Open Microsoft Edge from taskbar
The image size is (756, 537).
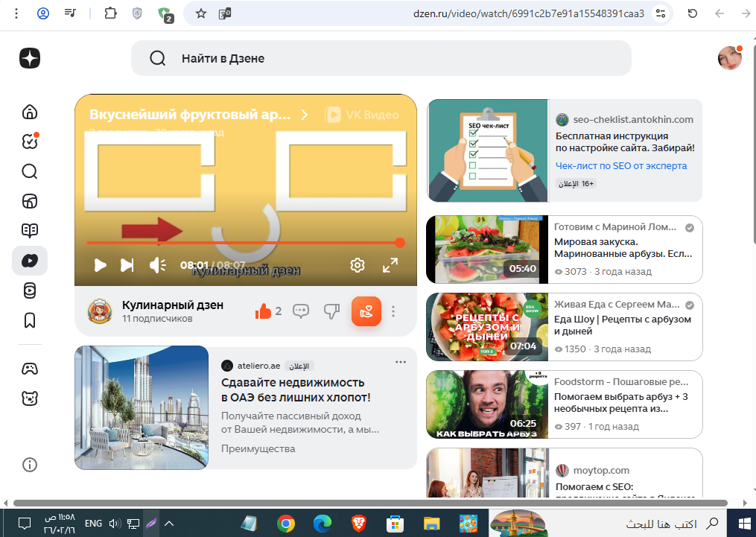coord(322,524)
